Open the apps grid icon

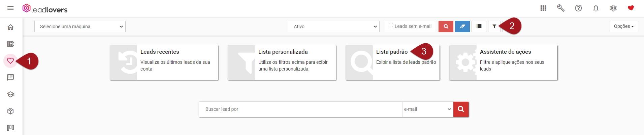coord(543,8)
